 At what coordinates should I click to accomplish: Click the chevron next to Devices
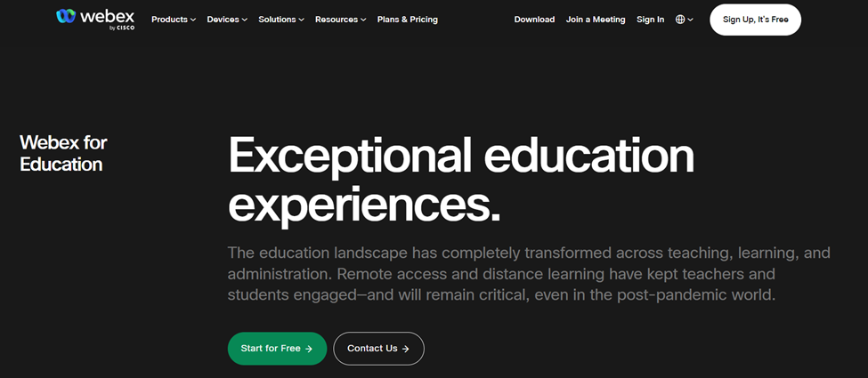pos(245,20)
